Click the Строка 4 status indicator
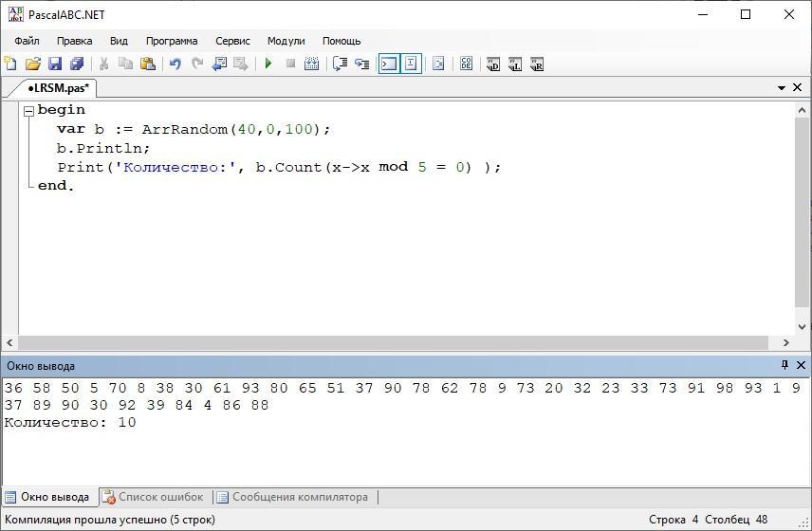Image resolution: width=812 pixels, height=531 pixels. coord(674,519)
